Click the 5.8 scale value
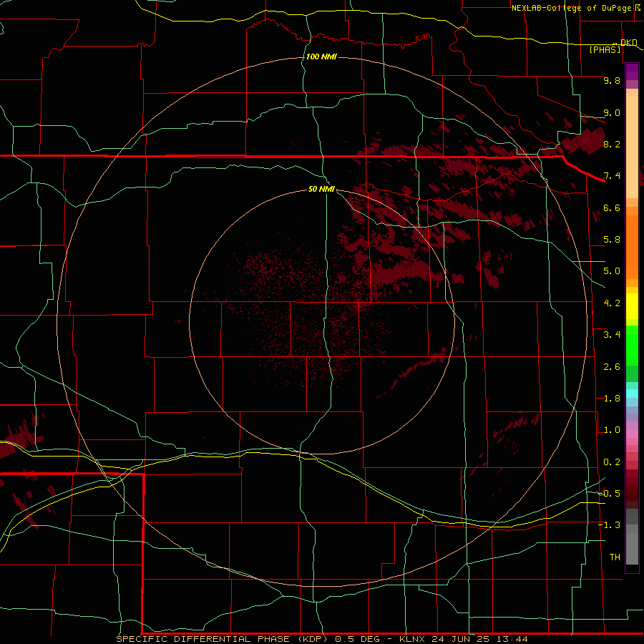644x644 pixels. 612,240
